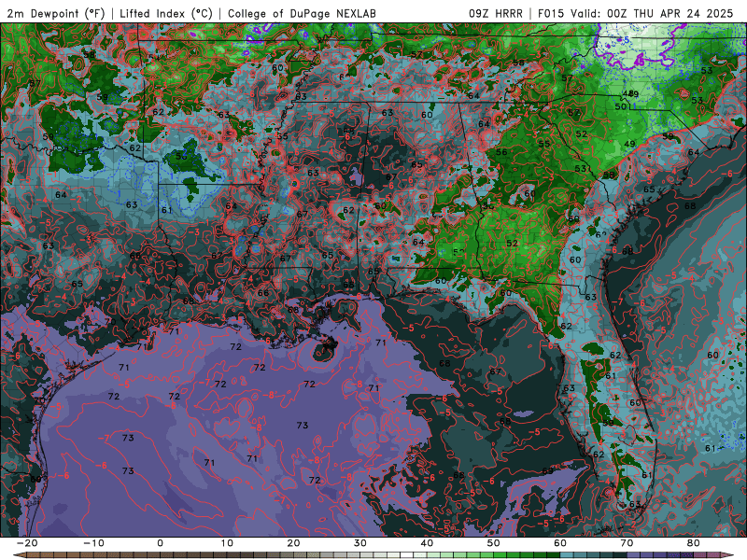747x560 pixels.
Task: Click the 80 label on the color scale
Action: pos(694,543)
